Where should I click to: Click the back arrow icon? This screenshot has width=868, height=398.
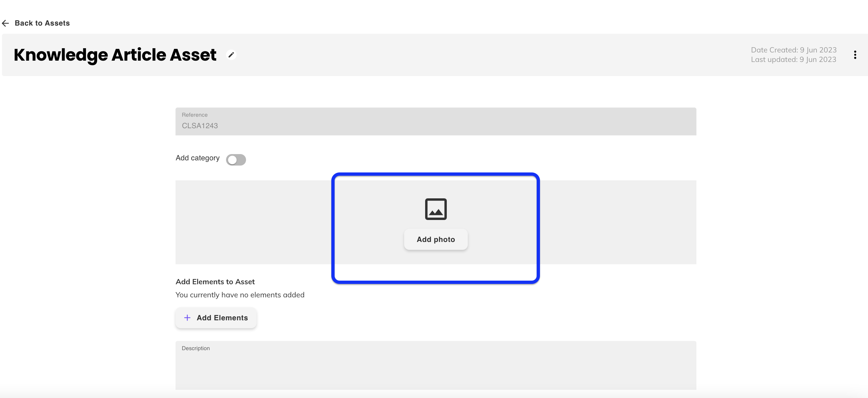tap(5, 23)
